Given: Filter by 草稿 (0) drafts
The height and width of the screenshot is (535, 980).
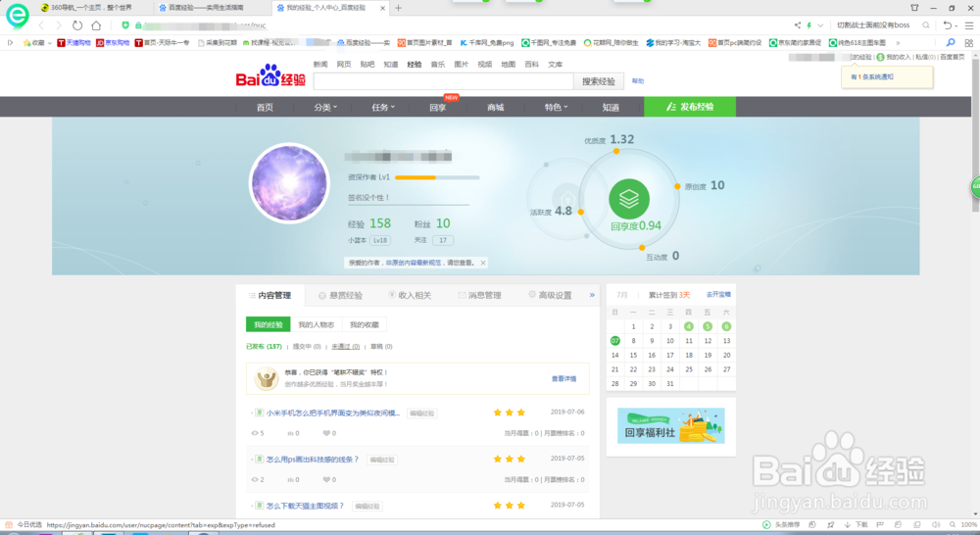Looking at the screenshot, I should pos(381,346).
